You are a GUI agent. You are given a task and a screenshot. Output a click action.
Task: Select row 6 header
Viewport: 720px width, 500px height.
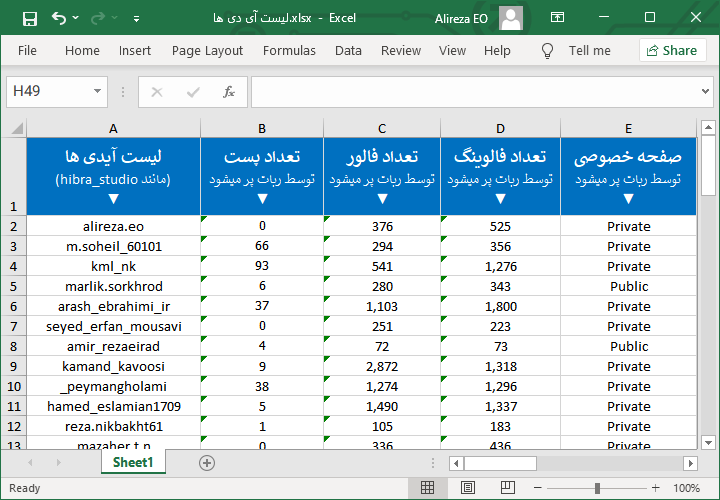point(13,306)
